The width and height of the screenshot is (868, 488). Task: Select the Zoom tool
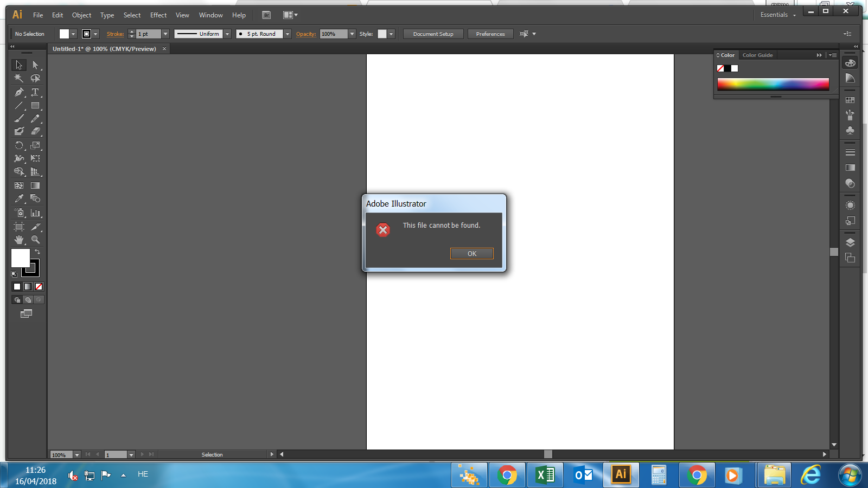tap(35, 240)
